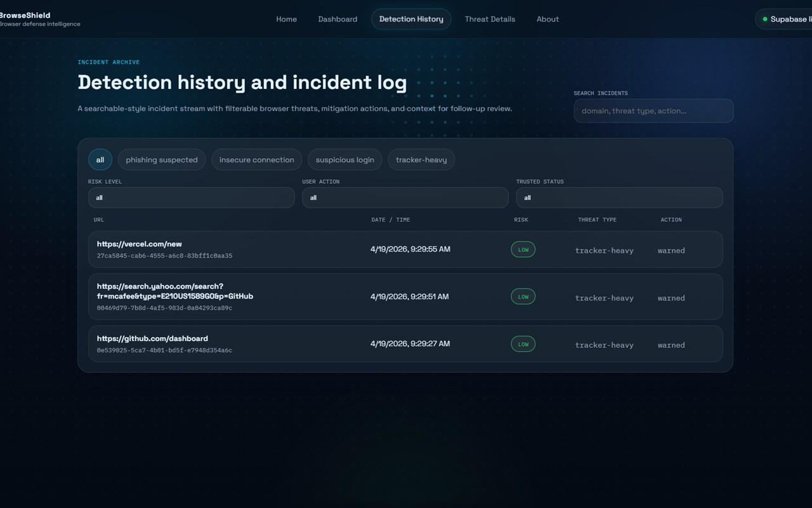Open the https://github.com/dashboard incident
Image resolution: width=812 pixels, height=508 pixels.
(152, 338)
